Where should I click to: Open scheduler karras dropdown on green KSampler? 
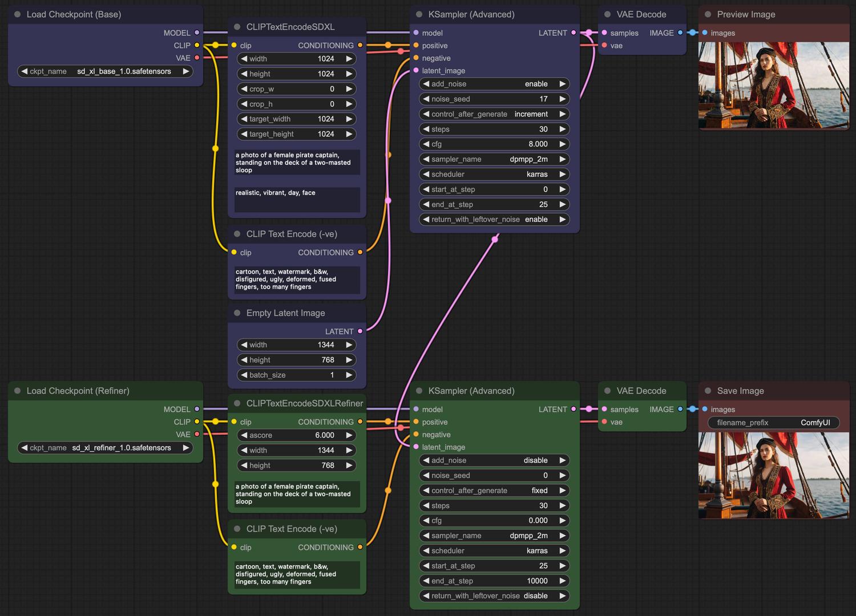(494, 550)
